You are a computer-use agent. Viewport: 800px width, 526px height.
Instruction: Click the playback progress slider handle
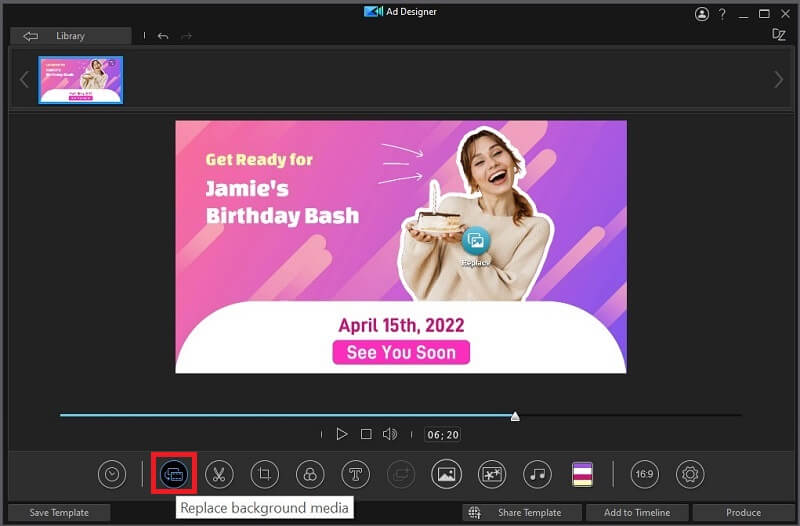click(515, 415)
